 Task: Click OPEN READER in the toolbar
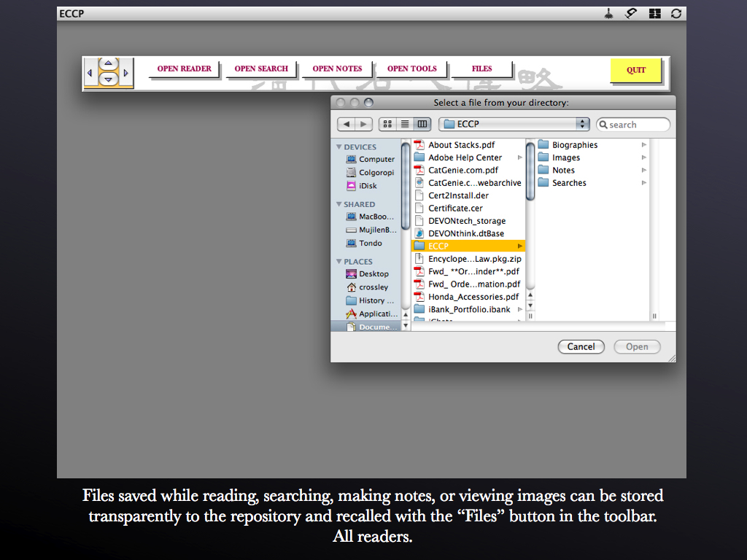click(184, 69)
